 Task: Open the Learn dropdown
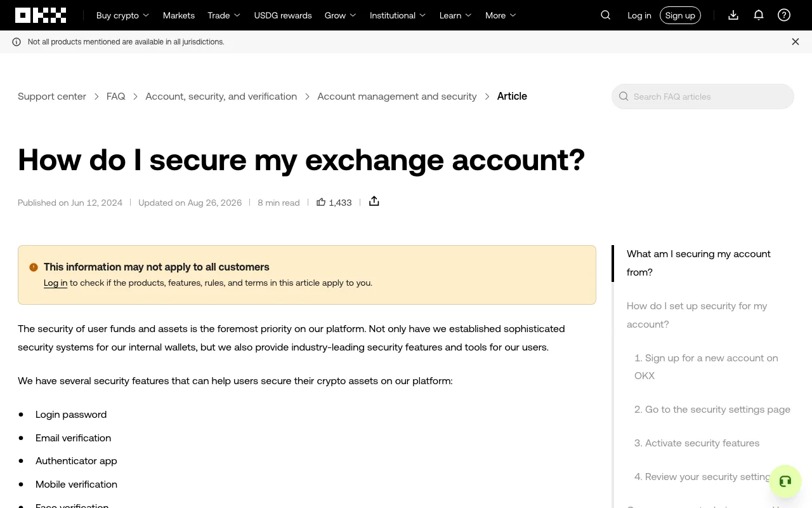pyautogui.click(x=455, y=15)
